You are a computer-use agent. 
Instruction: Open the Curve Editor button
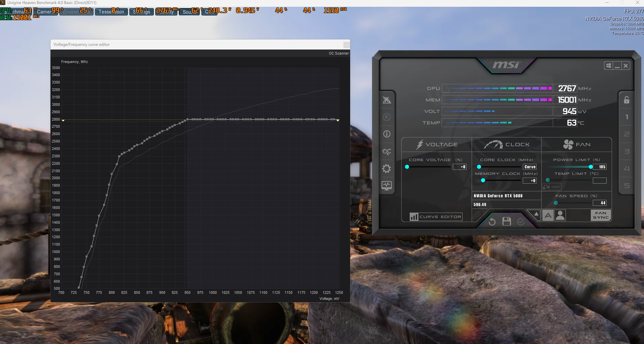(436, 217)
